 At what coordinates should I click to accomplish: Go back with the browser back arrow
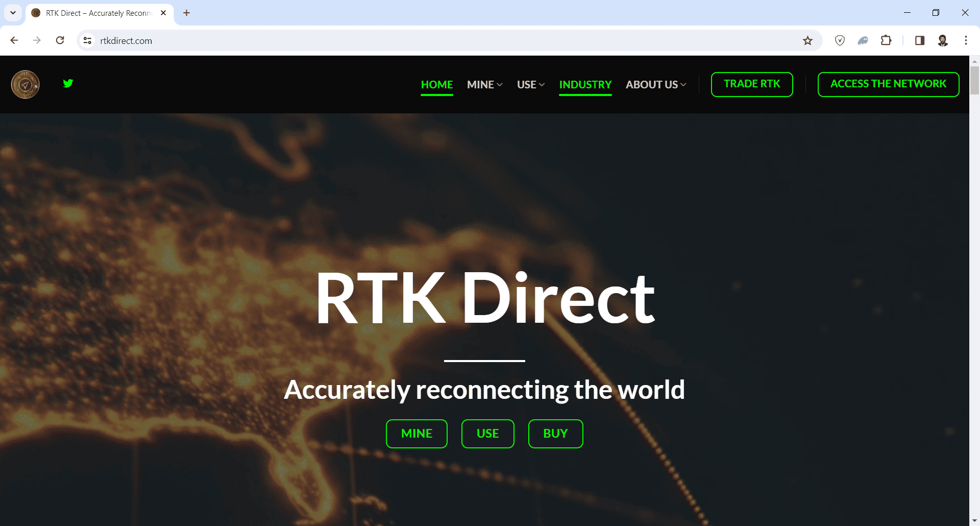point(14,40)
